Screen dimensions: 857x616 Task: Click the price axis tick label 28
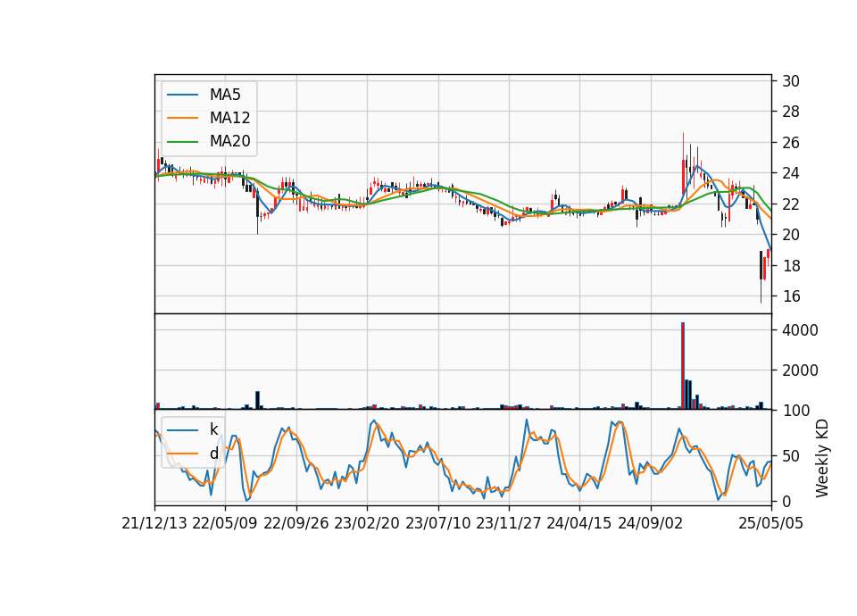tap(790, 112)
